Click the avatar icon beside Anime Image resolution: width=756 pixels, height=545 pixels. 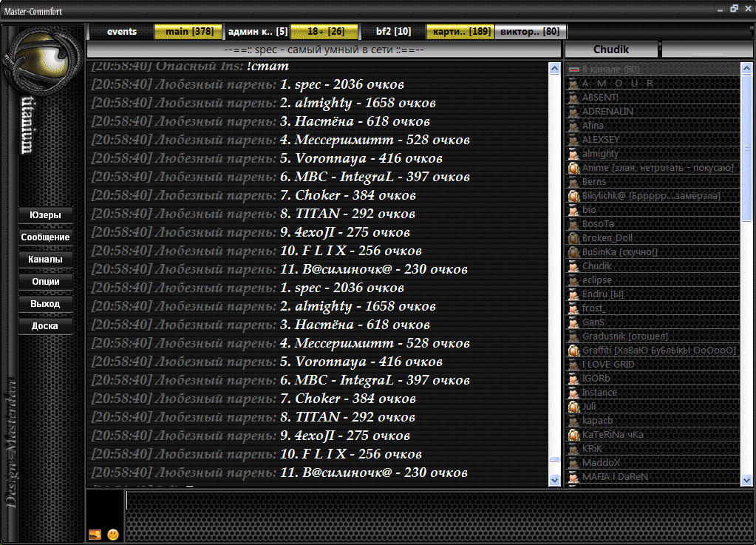(573, 168)
